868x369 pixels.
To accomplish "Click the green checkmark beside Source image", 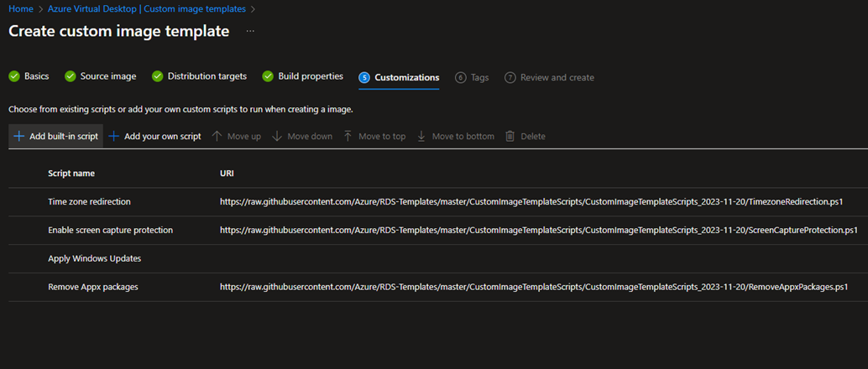I will tap(71, 76).
